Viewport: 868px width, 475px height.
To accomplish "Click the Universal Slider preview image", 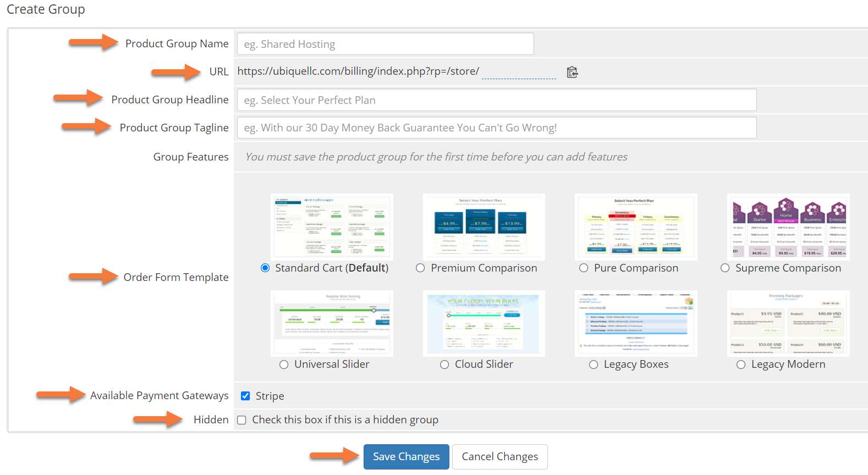I will click(x=332, y=323).
